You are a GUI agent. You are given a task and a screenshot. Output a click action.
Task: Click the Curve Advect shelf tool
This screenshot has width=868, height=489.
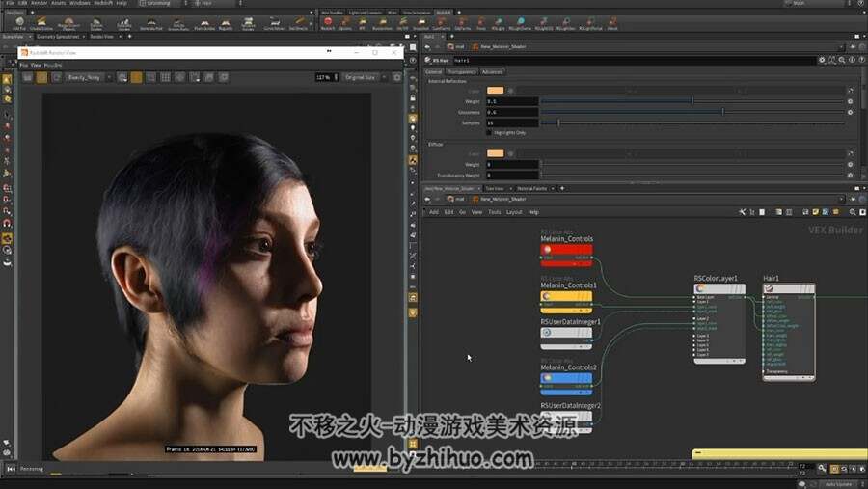pos(275,23)
